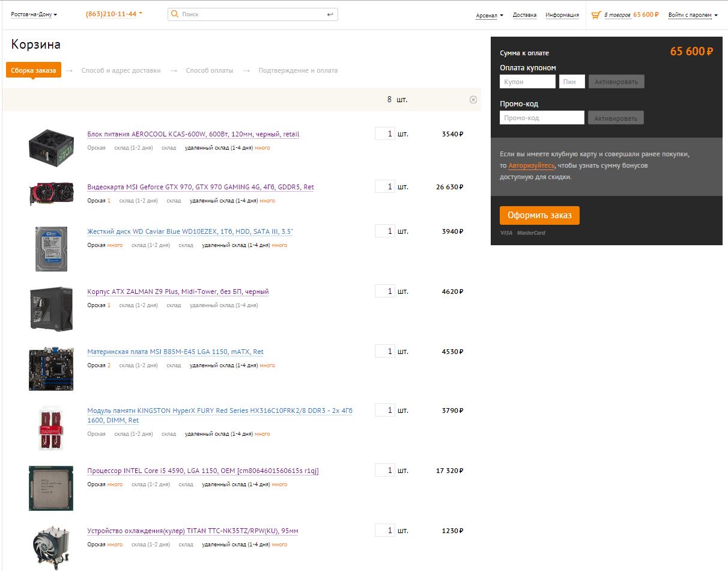
Task: Open the Информация menu item
Action: coord(562,15)
